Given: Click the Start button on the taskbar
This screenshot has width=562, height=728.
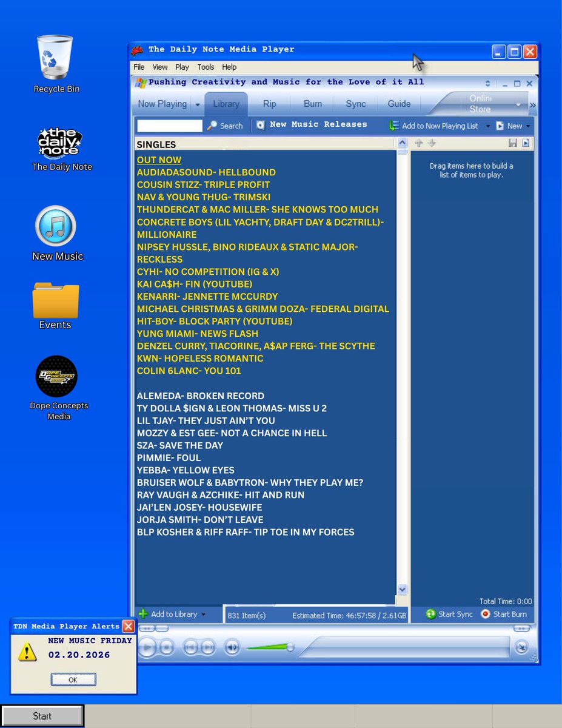Looking at the screenshot, I should pos(42,716).
